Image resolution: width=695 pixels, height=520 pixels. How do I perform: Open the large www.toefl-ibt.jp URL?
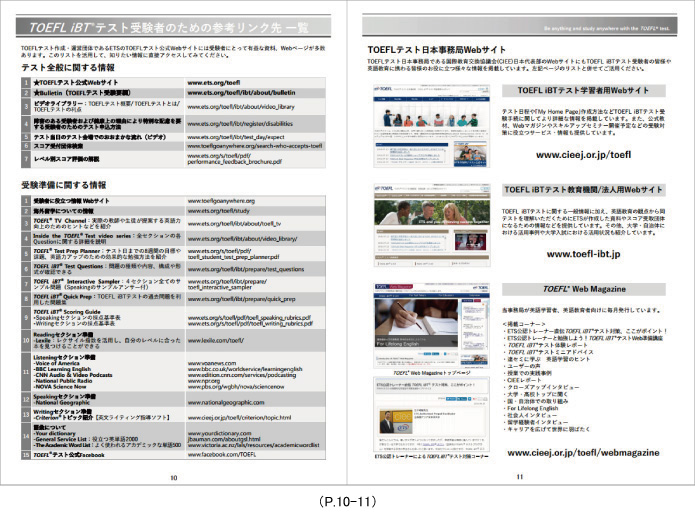[x=583, y=254]
